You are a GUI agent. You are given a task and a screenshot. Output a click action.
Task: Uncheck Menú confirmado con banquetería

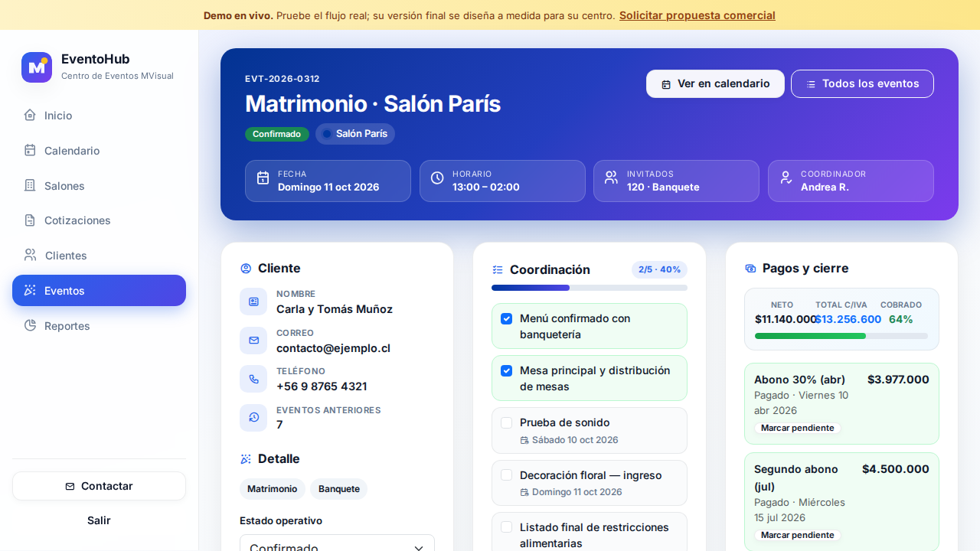click(x=506, y=318)
